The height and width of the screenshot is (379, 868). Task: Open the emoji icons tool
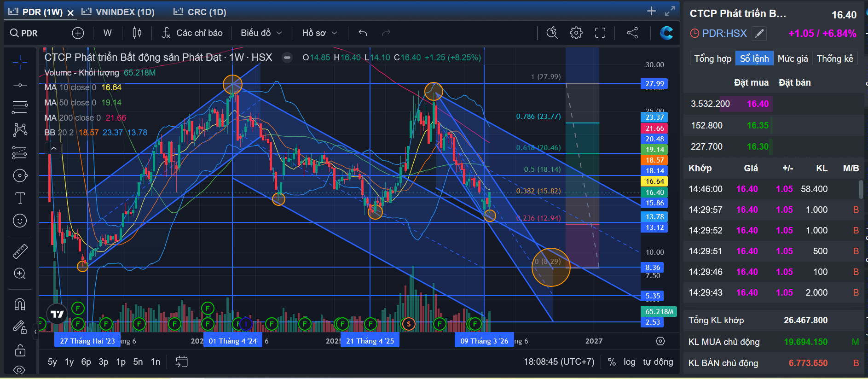tap(20, 221)
